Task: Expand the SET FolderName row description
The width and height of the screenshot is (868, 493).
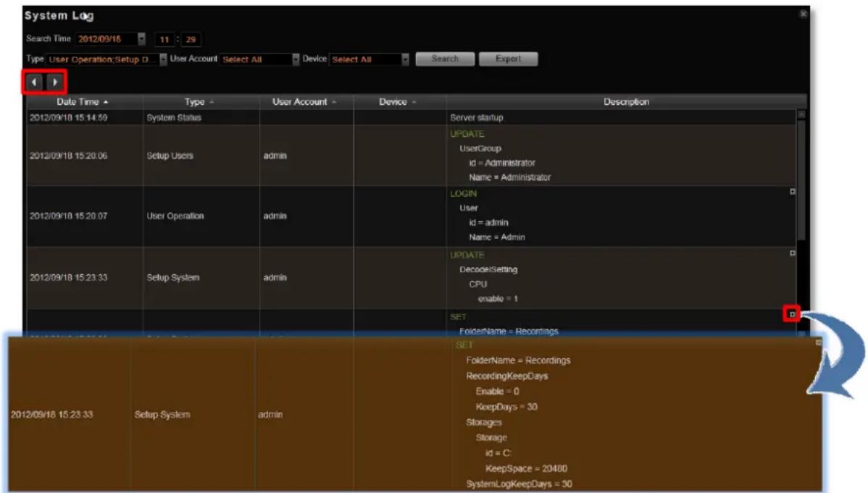Action: (x=792, y=314)
